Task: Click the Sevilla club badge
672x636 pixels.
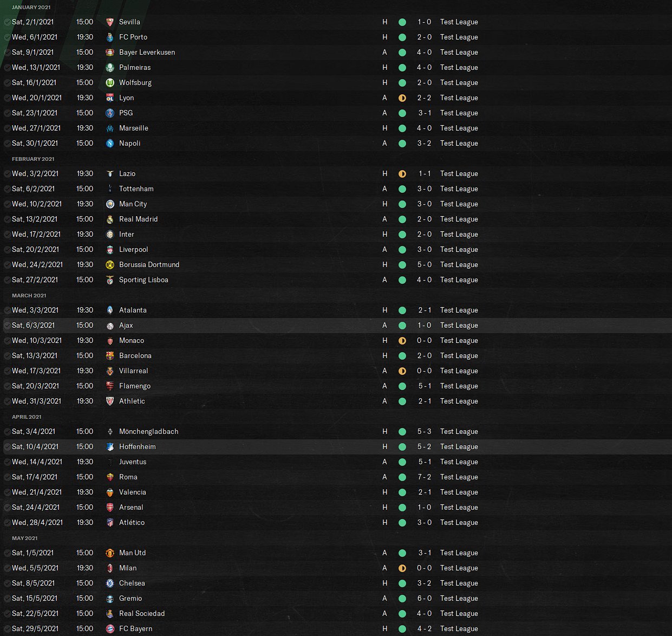Action: (110, 22)
